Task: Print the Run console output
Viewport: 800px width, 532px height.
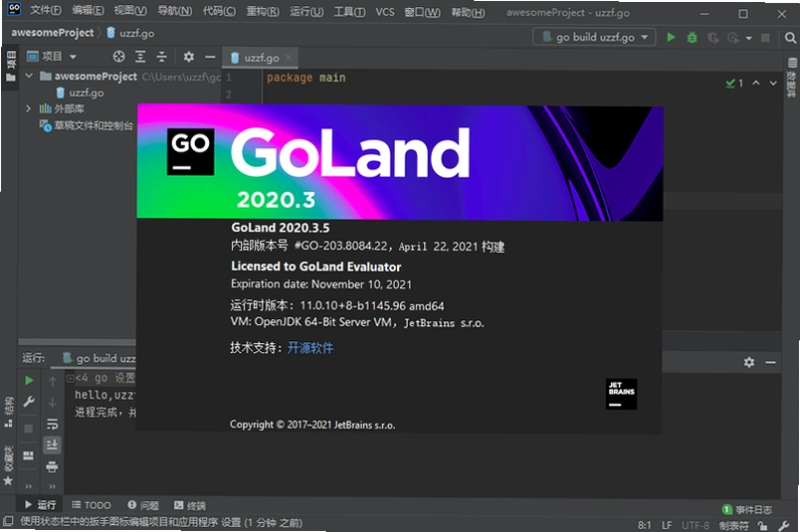Action: pyautogui.click(x=52, y=466)
